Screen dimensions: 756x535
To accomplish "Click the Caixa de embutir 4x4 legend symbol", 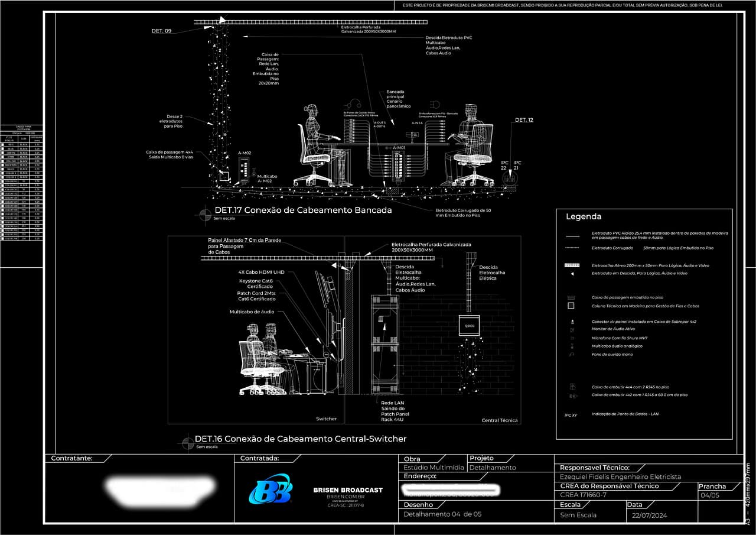I will 572,387.
